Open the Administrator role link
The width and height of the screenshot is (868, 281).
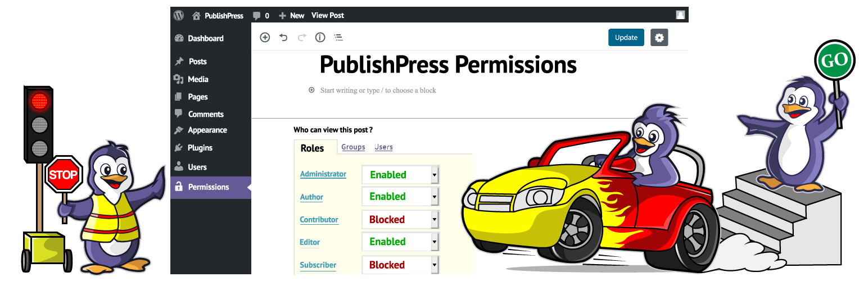[323, 174]
